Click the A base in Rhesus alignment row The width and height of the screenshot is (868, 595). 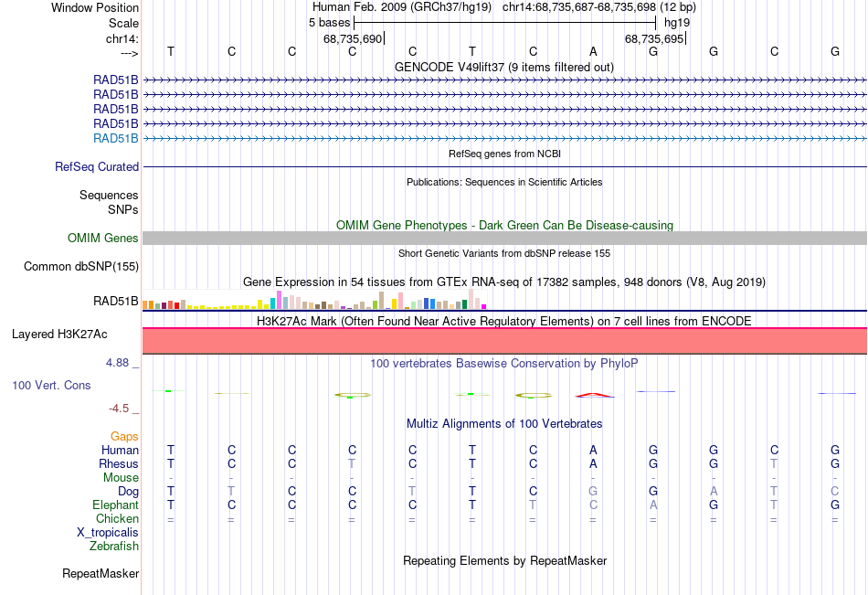point(593,463)
